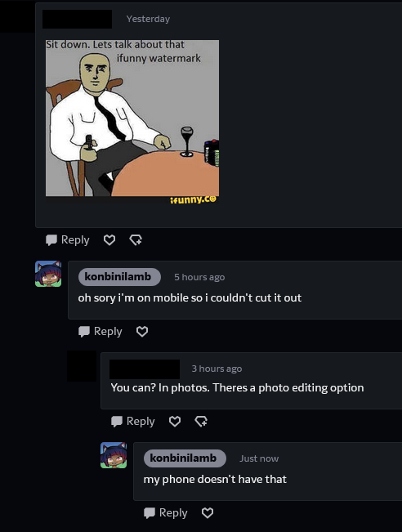Like the "oh sory i'm on mobile" comment
Image resolution: width=402 pixels, height=532 pixels.
point(142,332)
